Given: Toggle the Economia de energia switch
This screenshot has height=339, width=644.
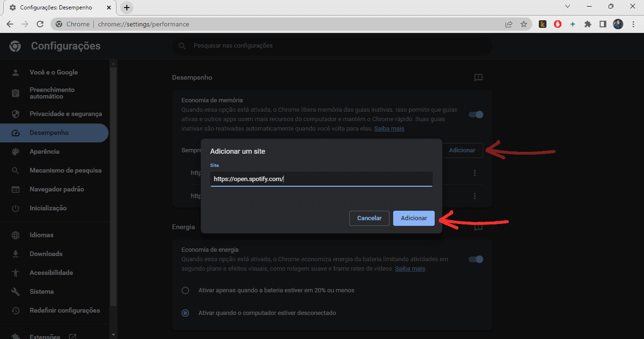Looking at the screenshot, I should click(x=476, y=259).
